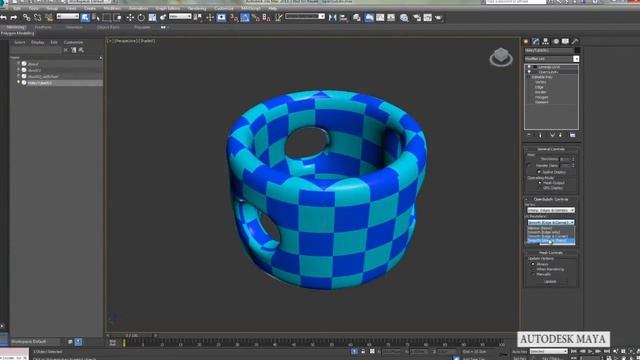Click the Update button in Mesh Controls
The height and width of the screenshot is (360, 640).
click(550, 282)
